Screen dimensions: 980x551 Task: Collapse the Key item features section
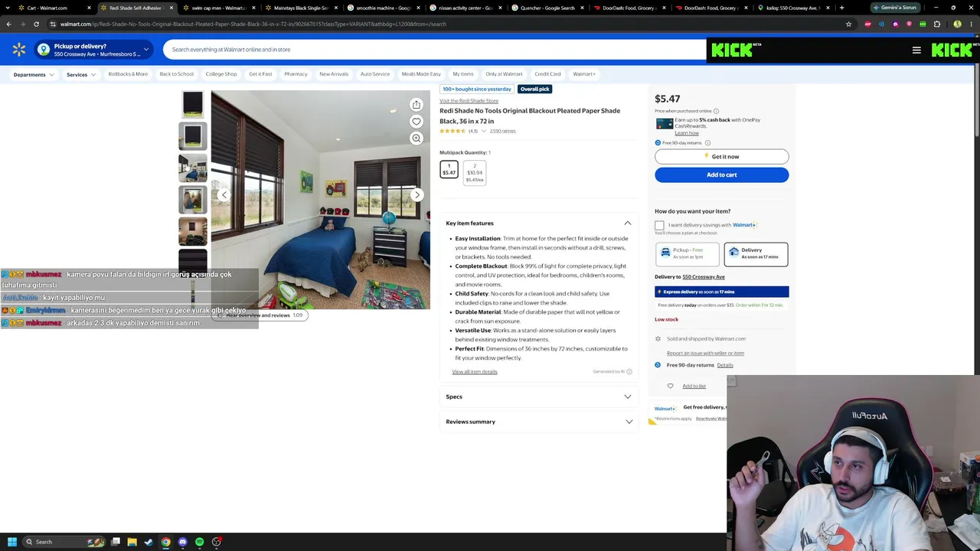[x=628, y=223]
